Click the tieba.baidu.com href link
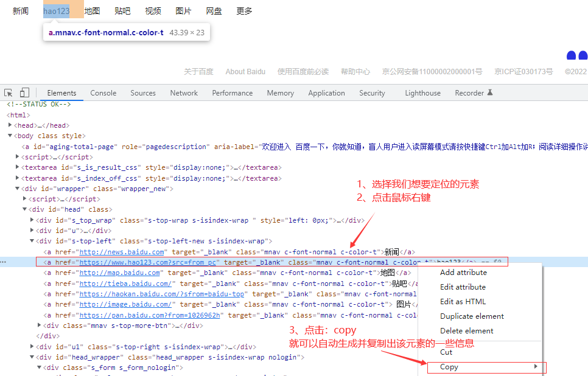The image size is (588, 376). click(125, 284)
